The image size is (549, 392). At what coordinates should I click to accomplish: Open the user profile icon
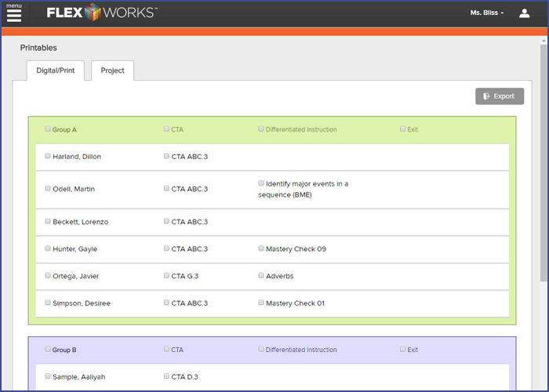(524, 13)
